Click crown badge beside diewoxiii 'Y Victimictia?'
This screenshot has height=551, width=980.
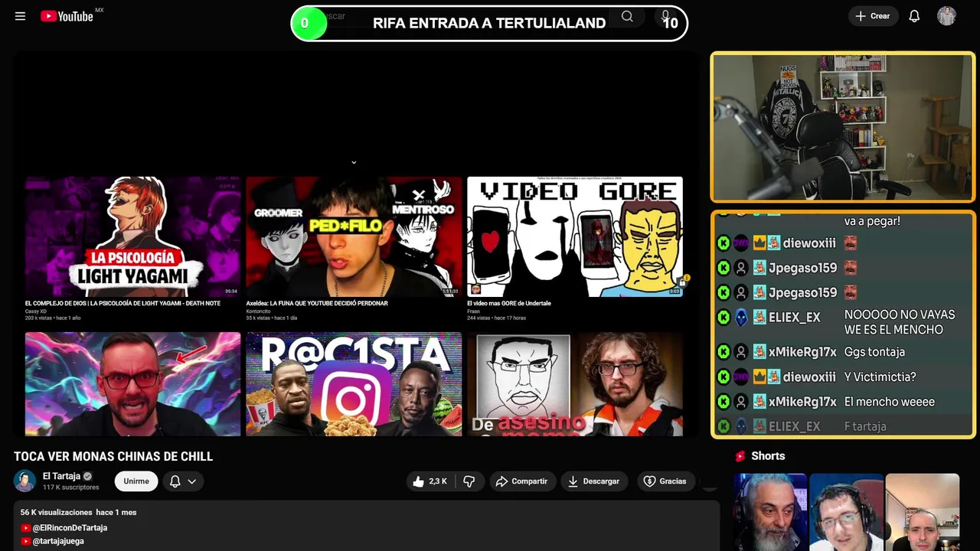coord(759,377)
